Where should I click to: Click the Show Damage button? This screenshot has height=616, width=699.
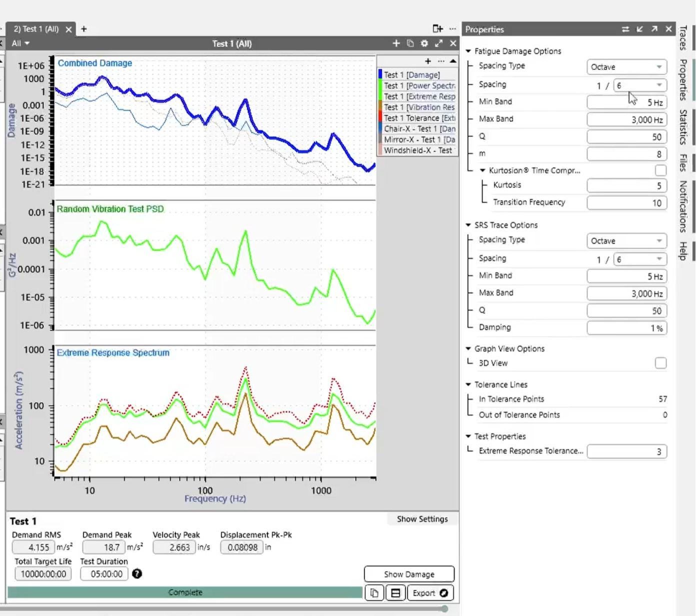(409, 574)
